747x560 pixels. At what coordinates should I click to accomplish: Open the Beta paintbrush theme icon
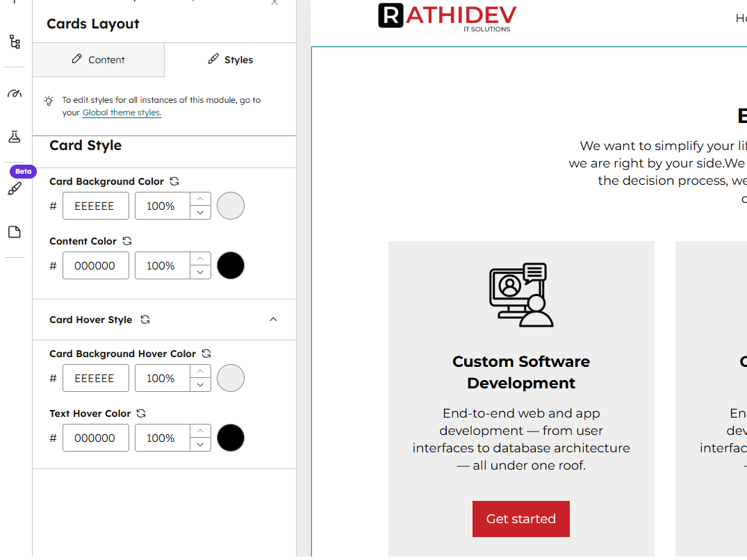(15, 188)
